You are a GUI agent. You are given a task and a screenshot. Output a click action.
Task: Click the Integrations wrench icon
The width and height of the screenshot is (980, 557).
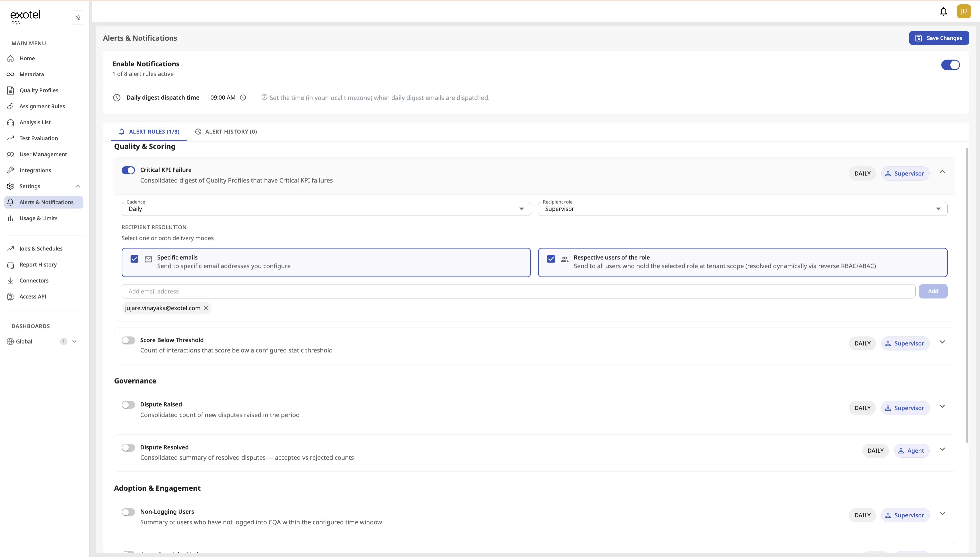point(11,170)
